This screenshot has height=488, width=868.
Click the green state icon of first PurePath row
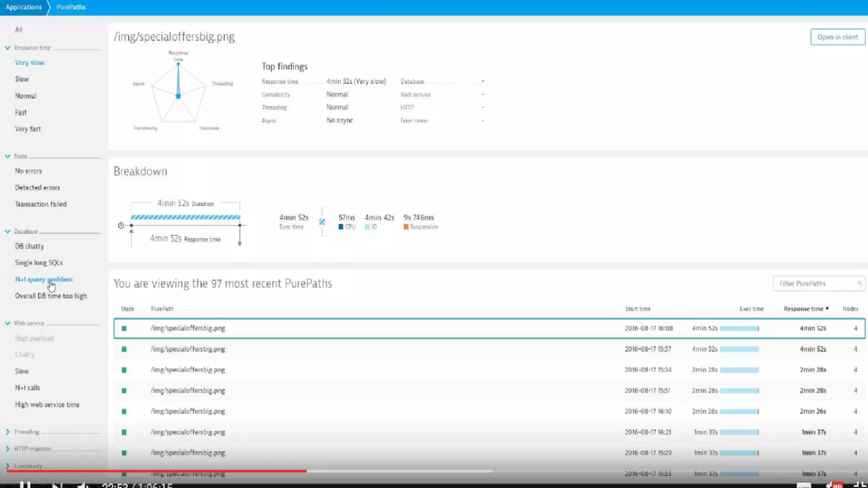124,328
